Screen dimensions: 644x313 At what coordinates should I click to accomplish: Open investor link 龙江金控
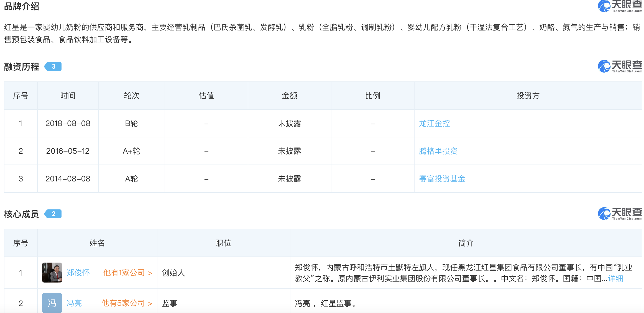434,123
